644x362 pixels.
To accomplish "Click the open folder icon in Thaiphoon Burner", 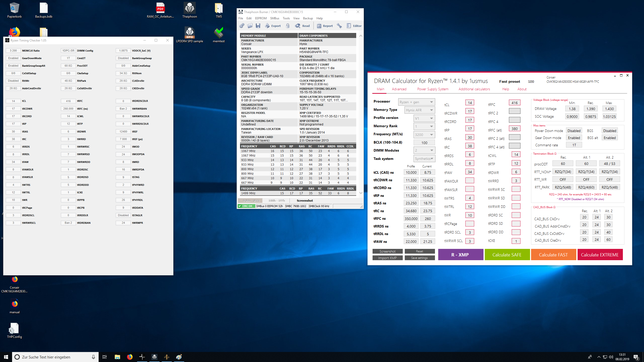I will 250,26.
